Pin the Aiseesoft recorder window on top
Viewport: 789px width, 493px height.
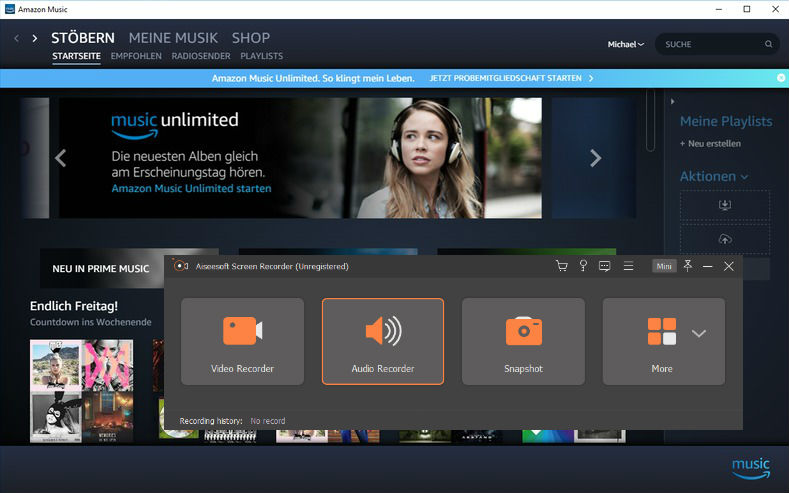(x=688, y=266)
